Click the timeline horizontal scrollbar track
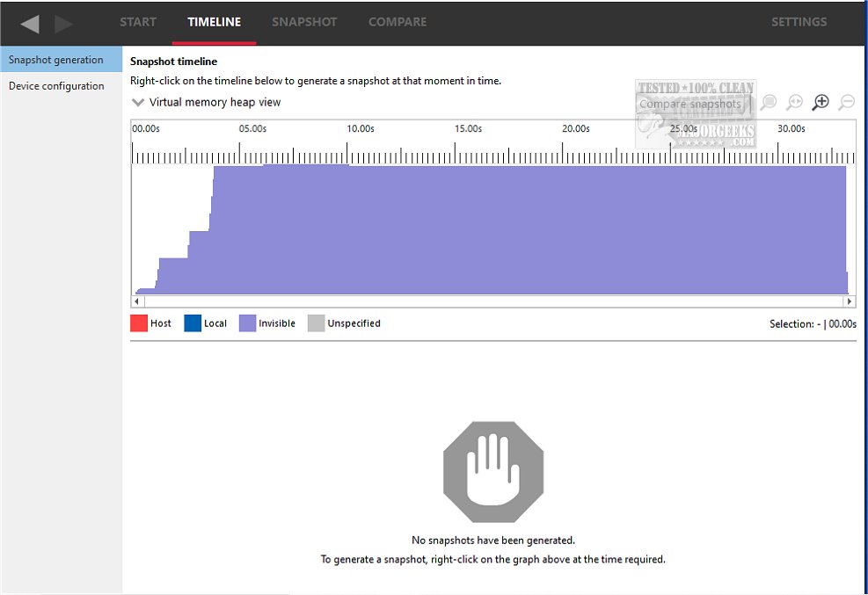The height and width of the screenshot is (595, 868). pyautogui.click(x=493, y=301)
